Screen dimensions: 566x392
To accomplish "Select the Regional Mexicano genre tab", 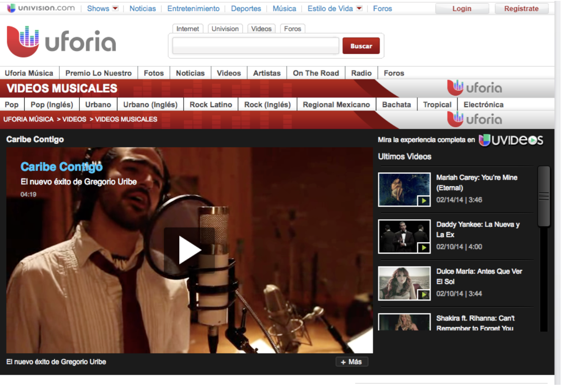I will 336,105.
